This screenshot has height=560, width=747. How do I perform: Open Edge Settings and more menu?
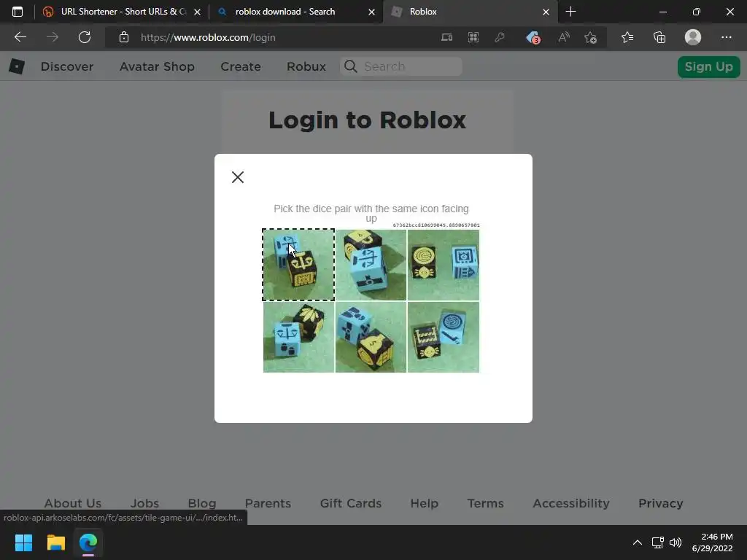point(726,37)
